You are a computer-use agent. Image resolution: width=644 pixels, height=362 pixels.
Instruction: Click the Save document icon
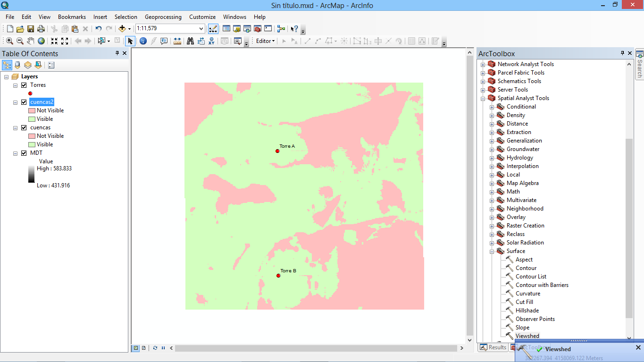[31, 29]
